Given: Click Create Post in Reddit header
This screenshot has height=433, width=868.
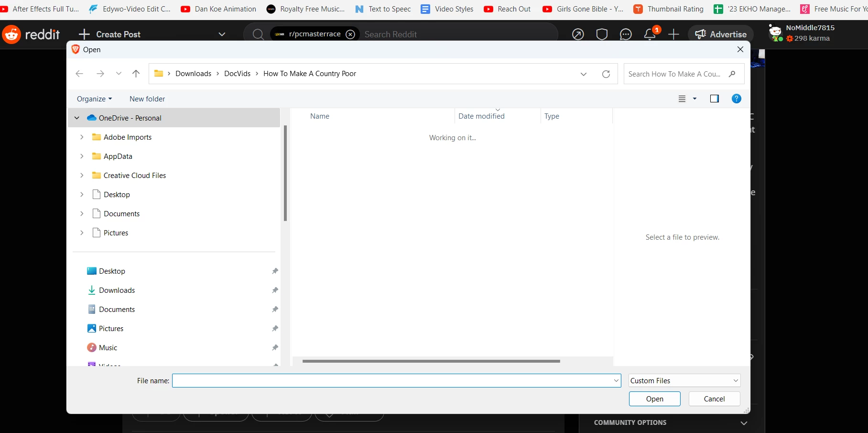Looking at the screenshot, I should tap(109, 34).
